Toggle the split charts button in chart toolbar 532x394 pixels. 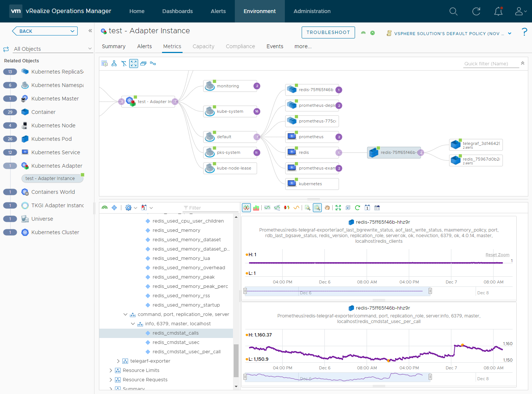[246, 208]
